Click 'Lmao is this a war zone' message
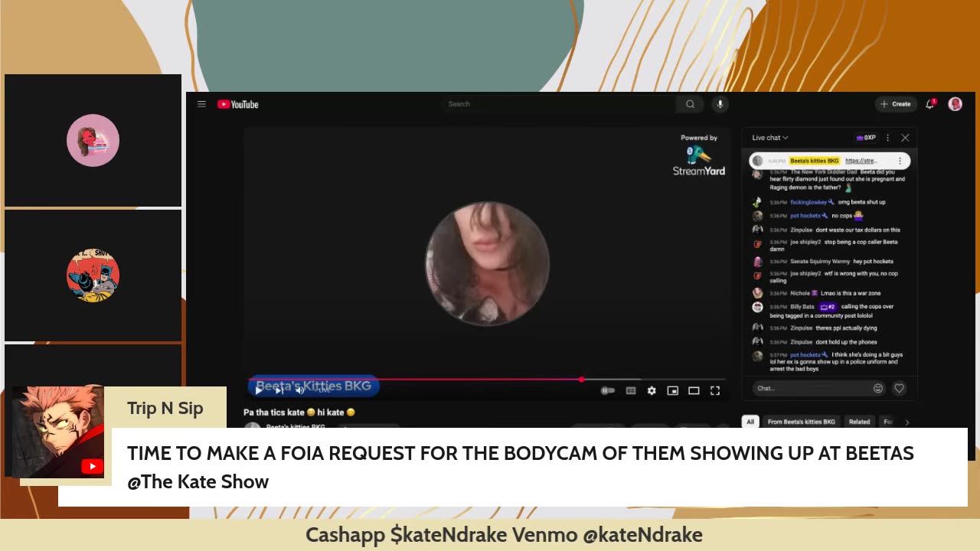The image size is (980, 551). pos(851,293)
